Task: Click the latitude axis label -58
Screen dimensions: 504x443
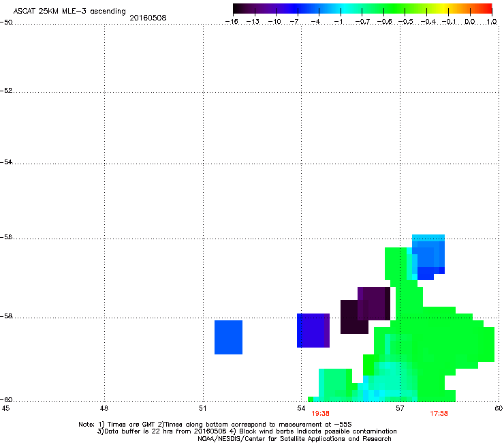Action: click(6, 316)
